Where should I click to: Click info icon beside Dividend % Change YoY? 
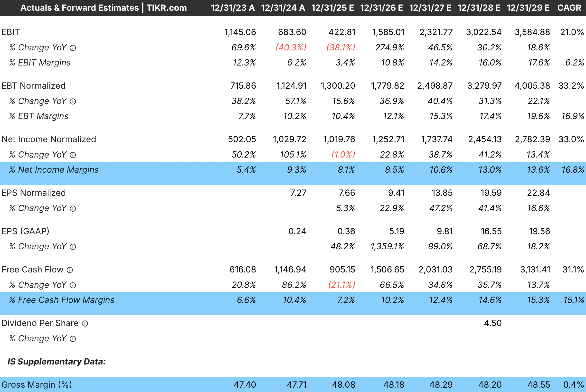coord(73,339)
